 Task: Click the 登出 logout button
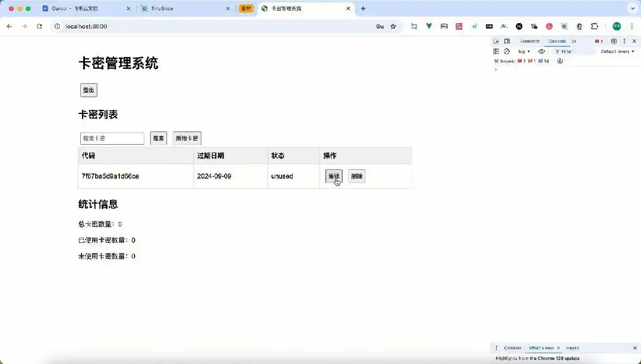tap(88, 90)
